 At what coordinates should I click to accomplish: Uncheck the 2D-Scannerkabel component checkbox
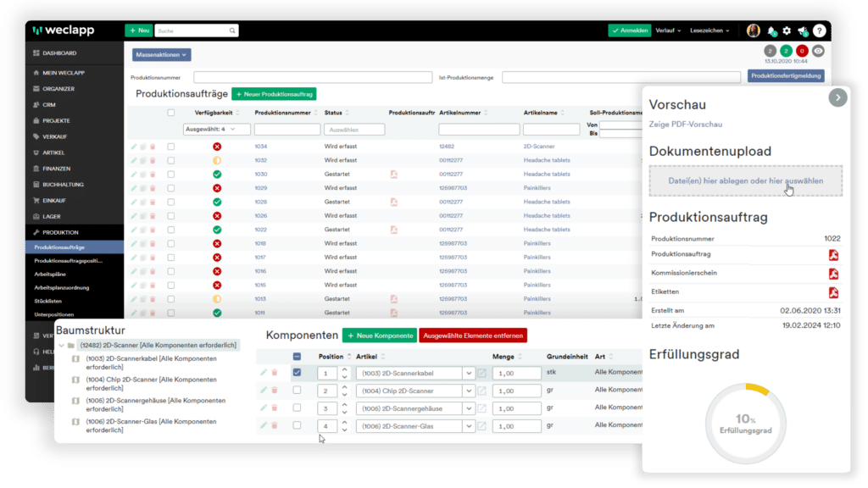pyautogui.click(x=298, y=373)
